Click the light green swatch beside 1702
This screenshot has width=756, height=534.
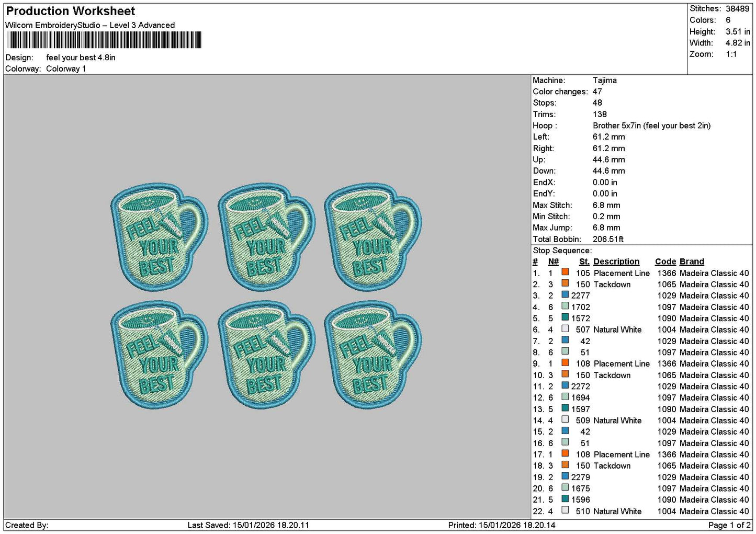point(565,306)
